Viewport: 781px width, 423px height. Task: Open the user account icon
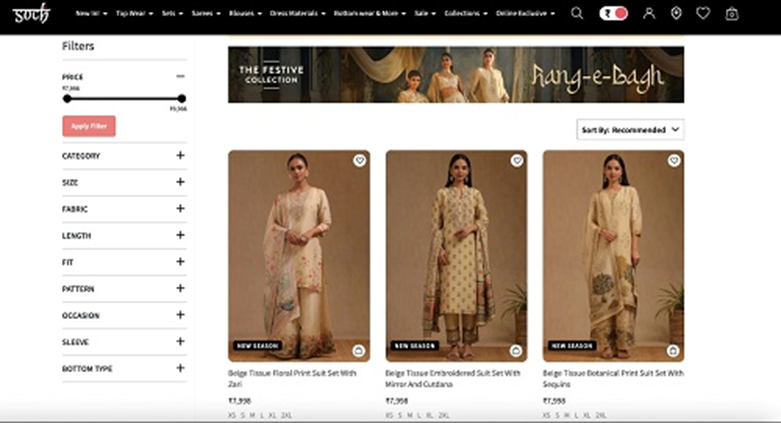point(649,14)
